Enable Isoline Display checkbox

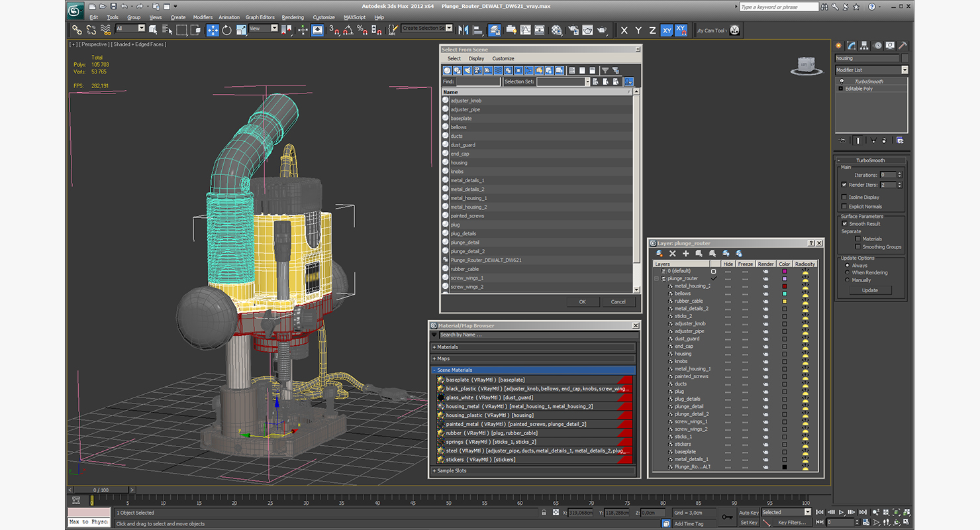844,197
